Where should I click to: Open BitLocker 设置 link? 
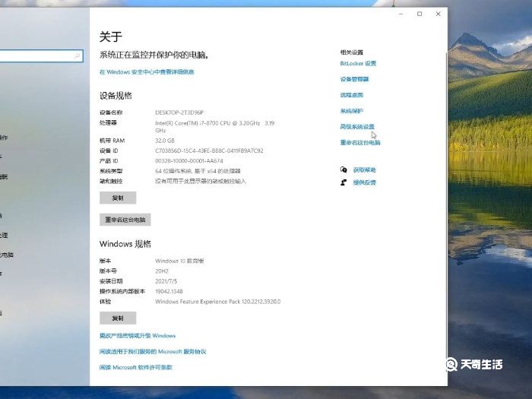point(358,63)
